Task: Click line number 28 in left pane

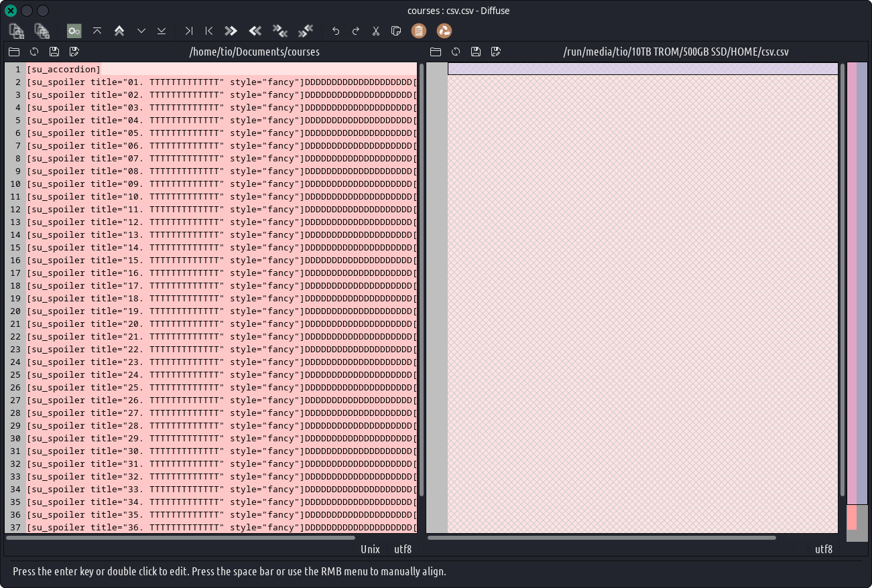Action: tap(15, 413)
